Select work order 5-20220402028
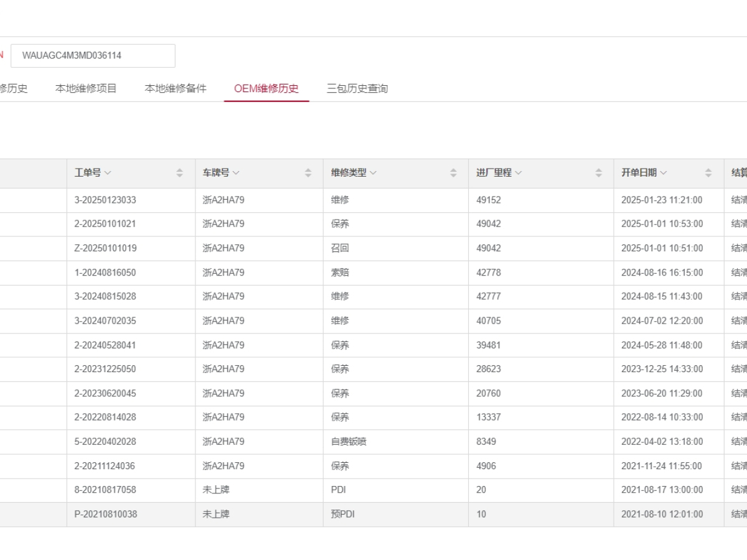This screenshot has width=747, height=560. pyautogui.click(x=105, y=441)
